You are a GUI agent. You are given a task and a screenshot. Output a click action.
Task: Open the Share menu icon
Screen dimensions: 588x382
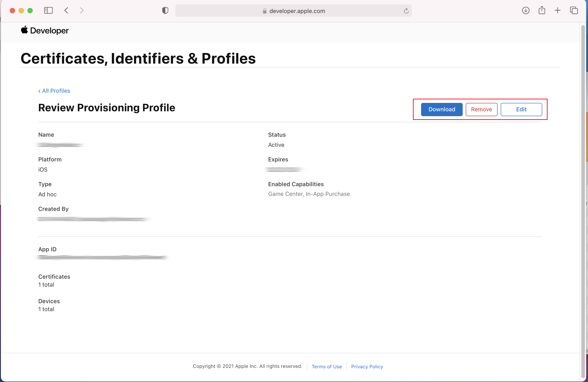pos(542,10)
